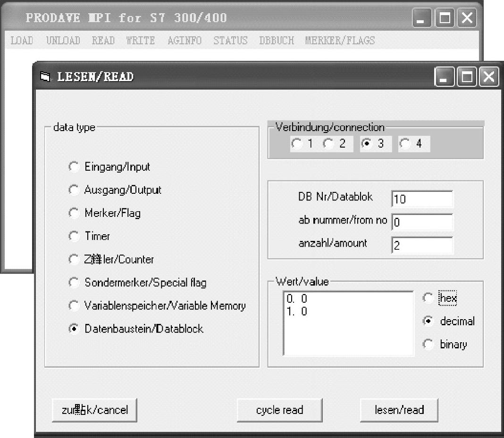Maximize the LESEN/READ dialog window

click(x=467, y=77)
